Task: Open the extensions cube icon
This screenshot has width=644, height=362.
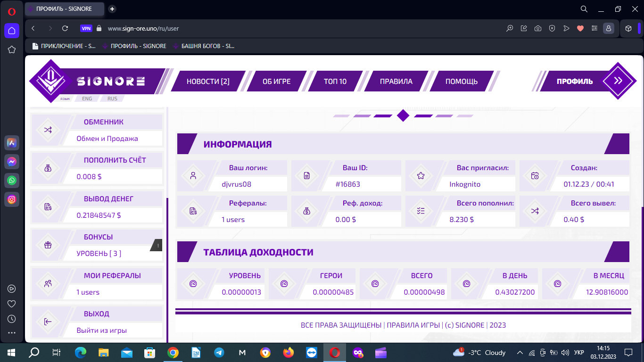Action: [628, 28]
